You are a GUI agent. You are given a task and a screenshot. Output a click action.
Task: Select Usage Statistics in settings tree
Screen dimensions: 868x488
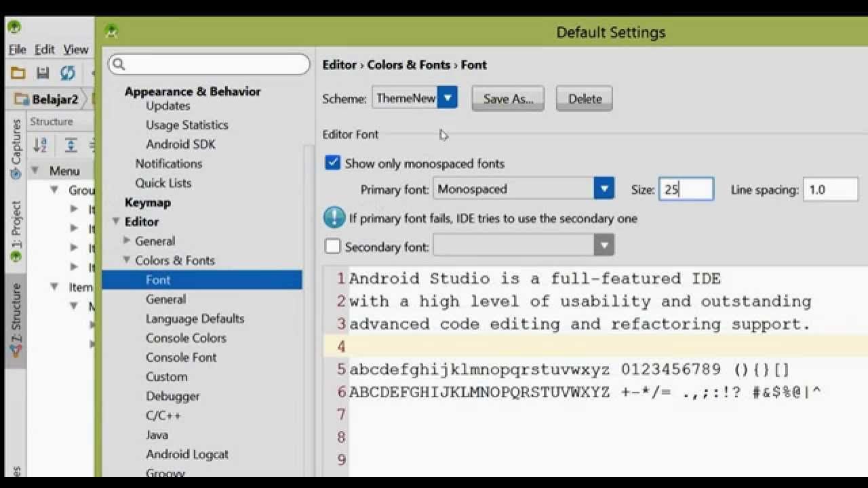[186, 125]
